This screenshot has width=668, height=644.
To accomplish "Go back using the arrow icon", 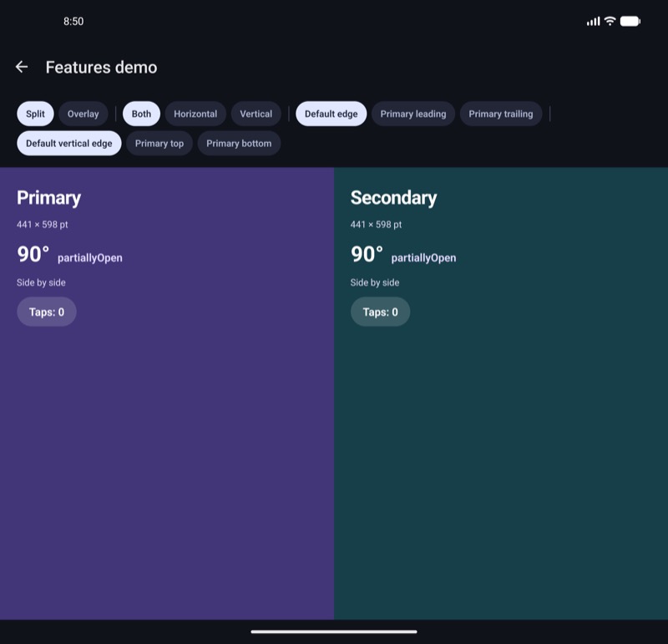I will (22, 67).
